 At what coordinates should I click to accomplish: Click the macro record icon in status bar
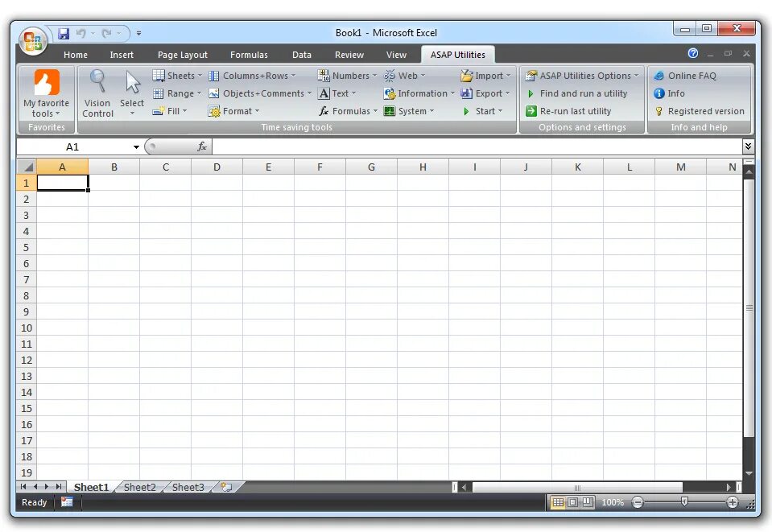coord(67,502)
